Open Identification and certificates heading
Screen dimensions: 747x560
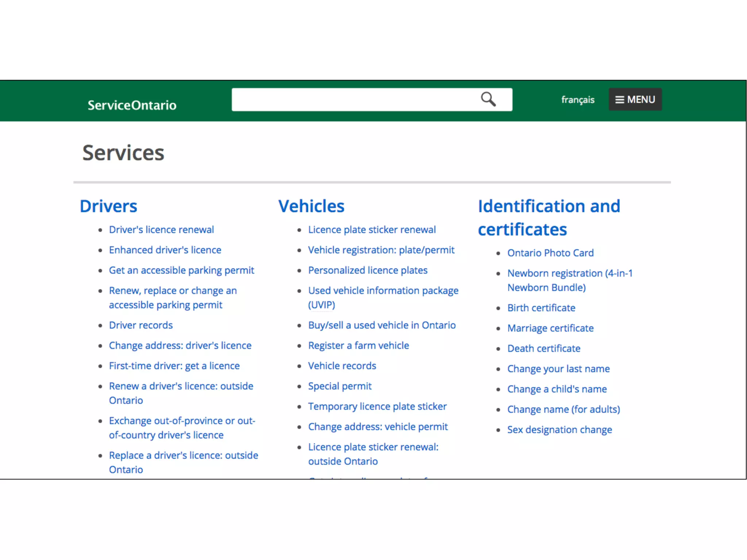pyautogui.click(x=549, y=218)
